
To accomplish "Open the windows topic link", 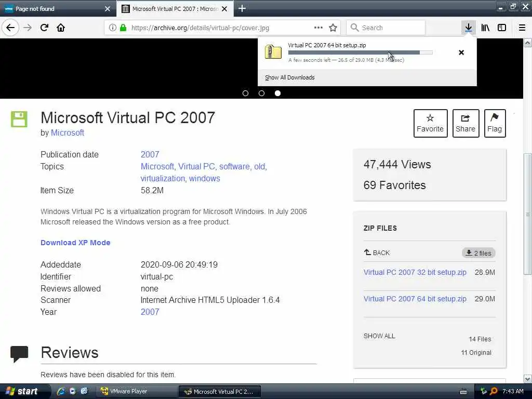I will point(205,179).
